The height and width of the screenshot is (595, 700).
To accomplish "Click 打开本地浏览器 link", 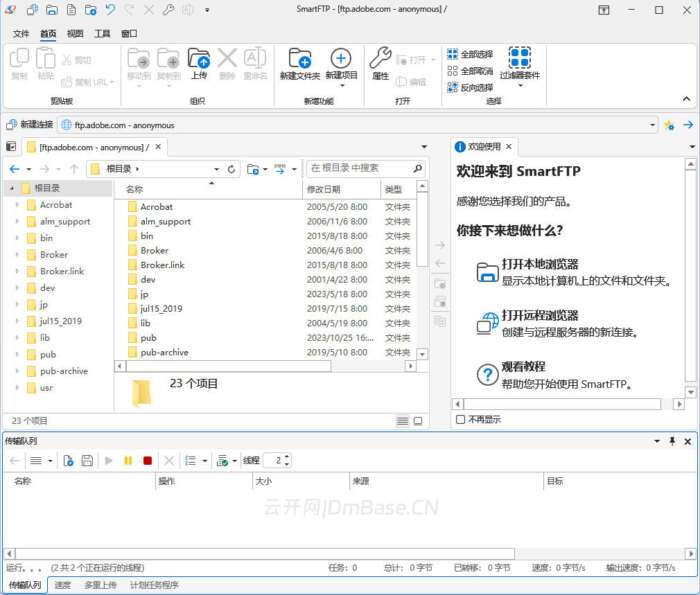I will pyautogui.click(x=540, y=264).
